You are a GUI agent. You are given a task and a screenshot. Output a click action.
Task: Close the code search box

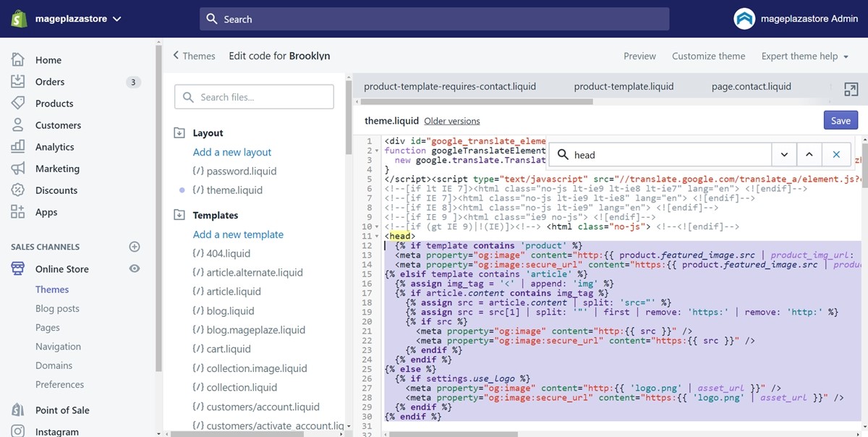coord(836,155)
